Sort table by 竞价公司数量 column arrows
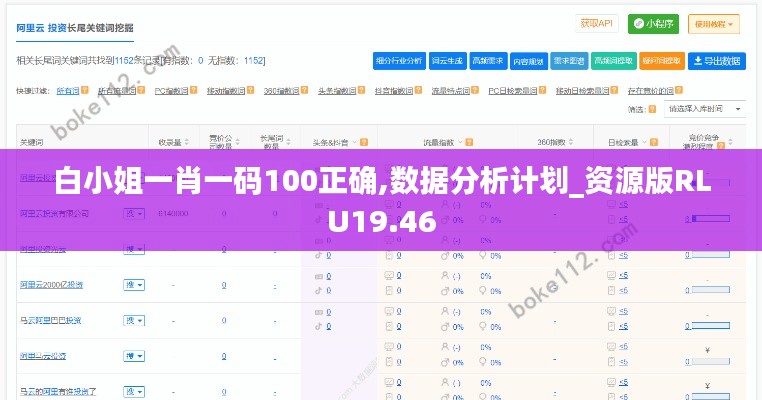The height and width of the screenshot is (400, 762). tap(238, 142)
